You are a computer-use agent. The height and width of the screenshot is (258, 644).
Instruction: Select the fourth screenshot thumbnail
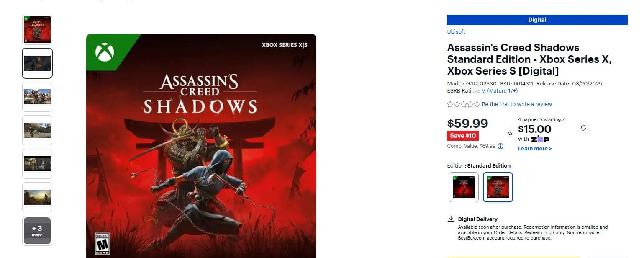[x=37, y=130]
